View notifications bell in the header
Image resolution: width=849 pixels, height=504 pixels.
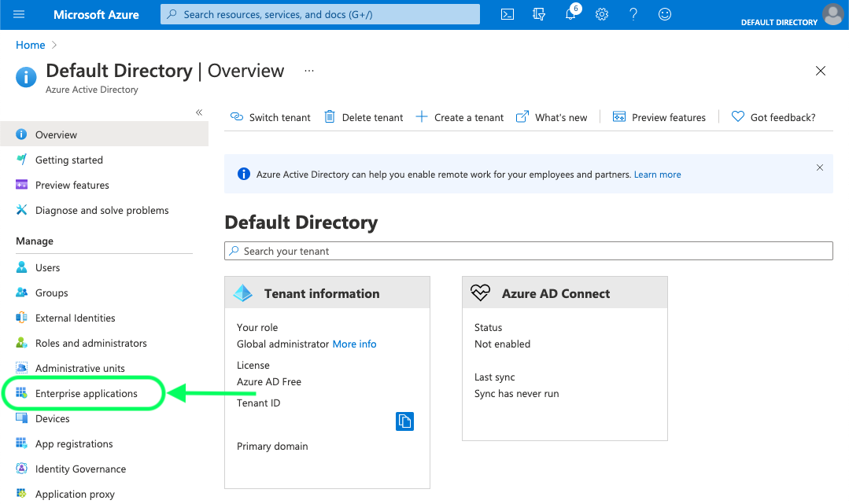click(x=570, y=13)
